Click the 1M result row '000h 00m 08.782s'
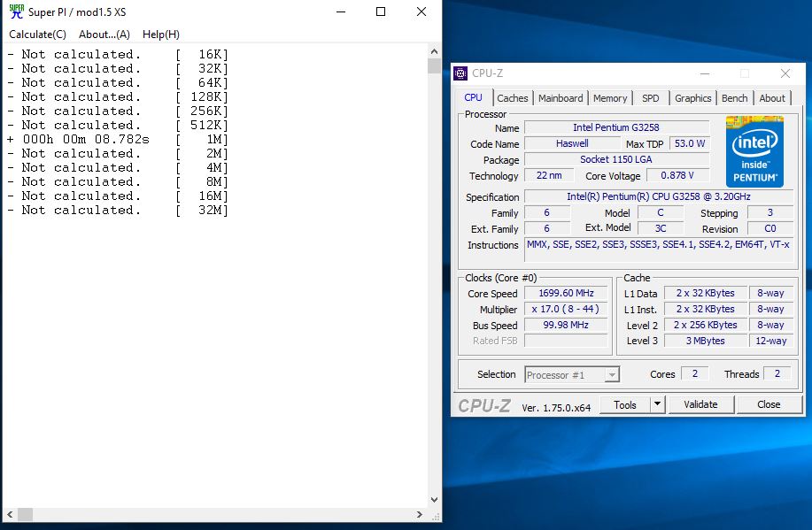The height and width of the screenshot is (530, 812). [x=118, y=139]
